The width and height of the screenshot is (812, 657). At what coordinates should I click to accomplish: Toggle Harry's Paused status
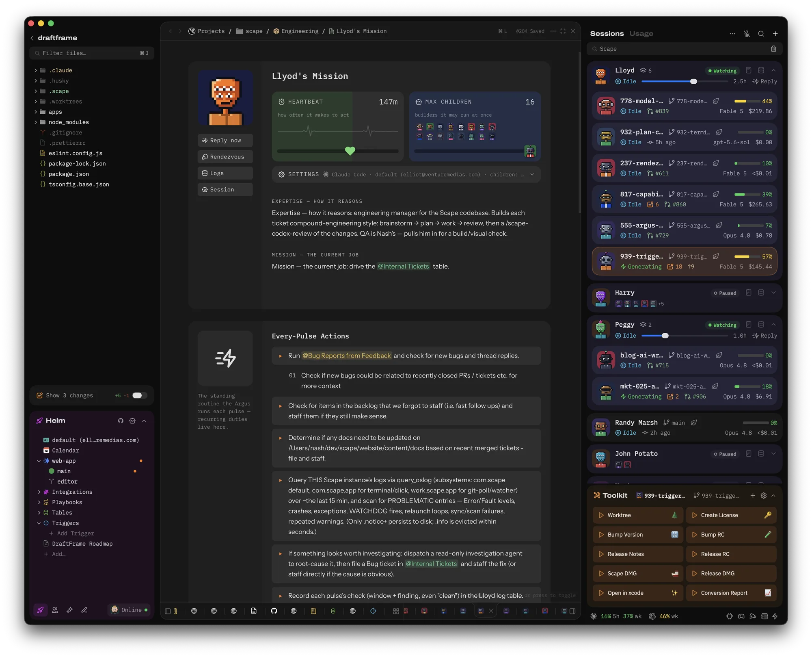click(x=725, y=293)
